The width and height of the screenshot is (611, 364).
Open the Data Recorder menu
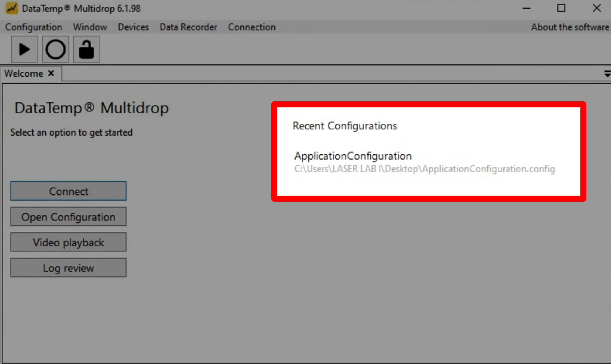tap(188, 27)
